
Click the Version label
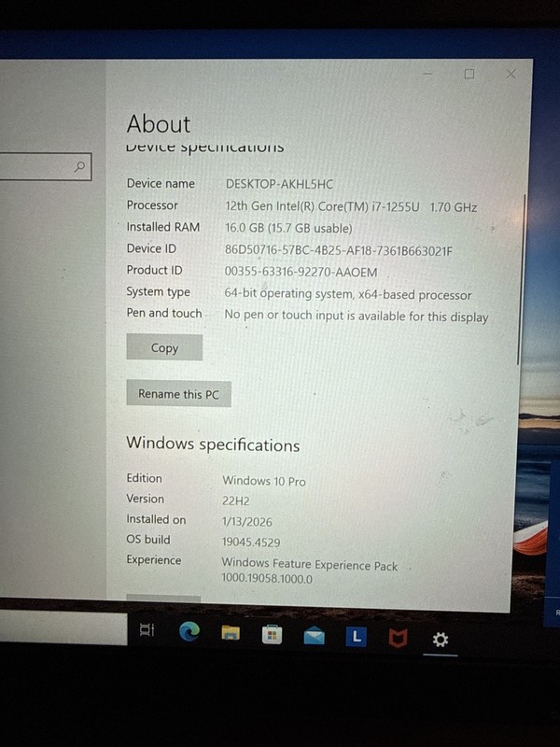[145, 499]
